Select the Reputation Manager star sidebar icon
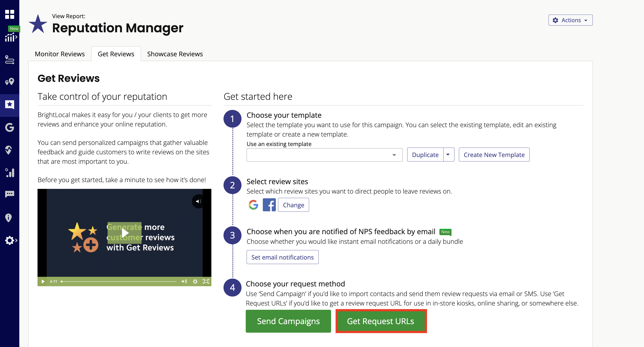 [9, 104]
